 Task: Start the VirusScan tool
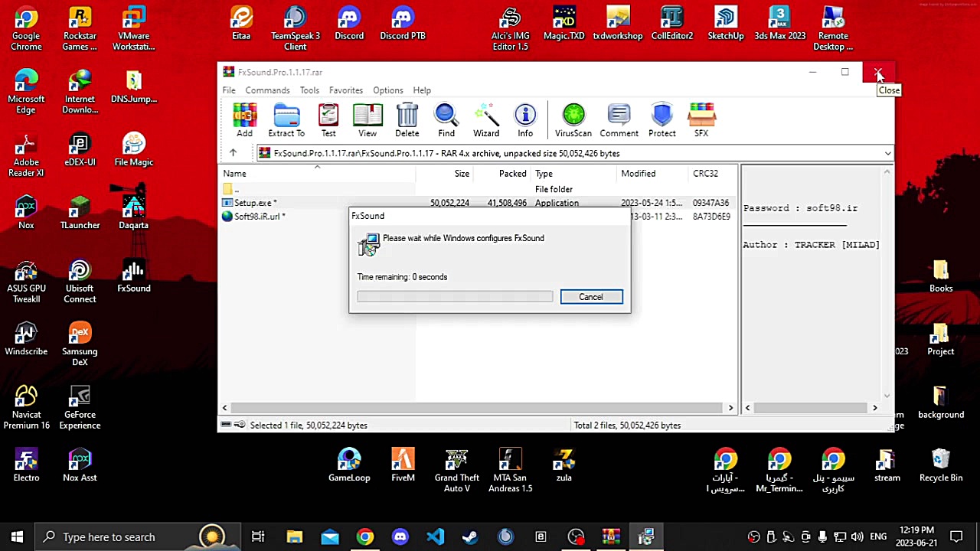tap(573, 120)
